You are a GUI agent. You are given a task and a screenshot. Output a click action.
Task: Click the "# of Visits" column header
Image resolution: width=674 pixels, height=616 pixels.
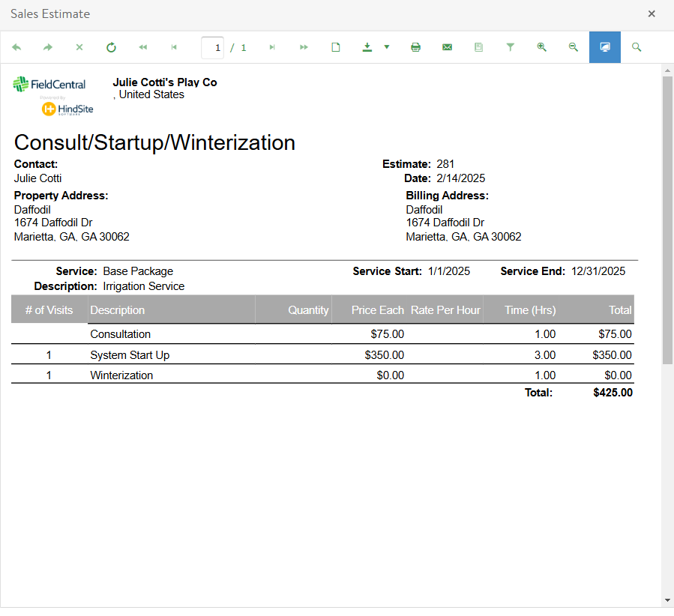click(49, 310)
